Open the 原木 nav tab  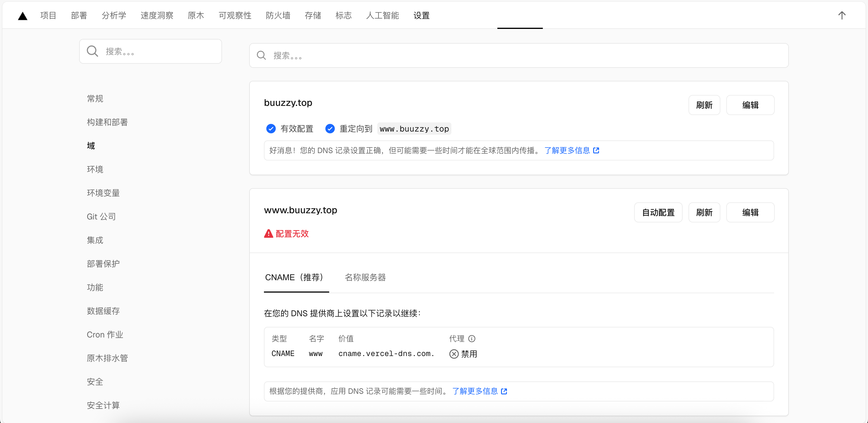[196, 16]
